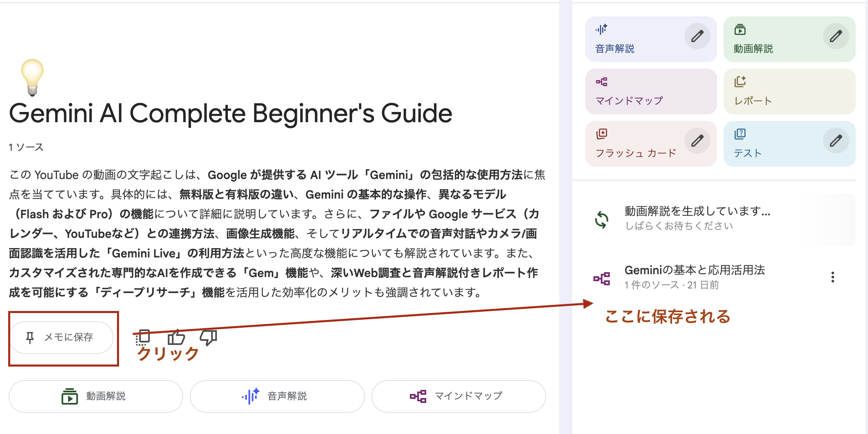This screenshot has height=434, width=868.
Task: Give the summary a thumbs up
Action: pos(176,338)
